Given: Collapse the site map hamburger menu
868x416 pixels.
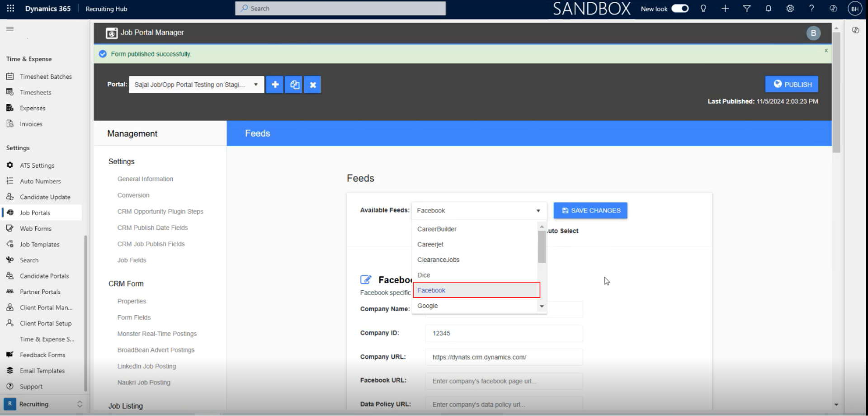Looking at the screenshot, I should click(10, 29).
